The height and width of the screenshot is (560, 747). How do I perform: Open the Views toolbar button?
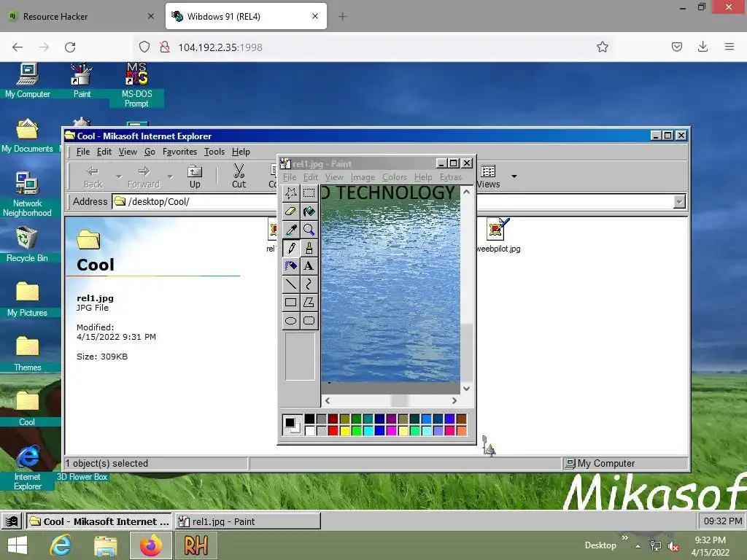pyautogui.click(x=488, y=176)
